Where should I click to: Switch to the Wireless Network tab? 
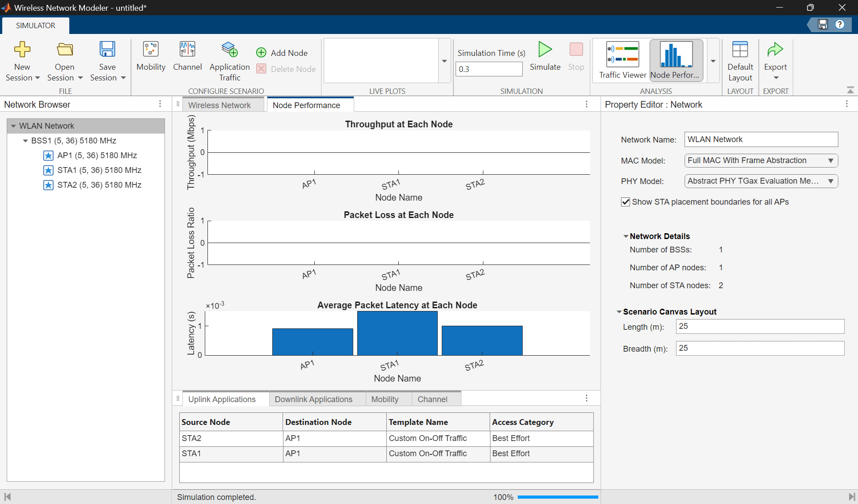click(219, 105)
